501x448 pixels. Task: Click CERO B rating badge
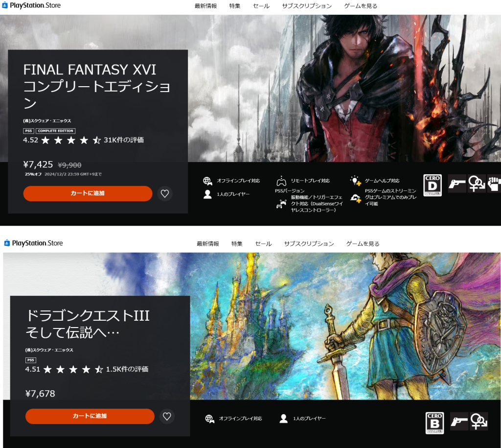click(x=434, y=423)
